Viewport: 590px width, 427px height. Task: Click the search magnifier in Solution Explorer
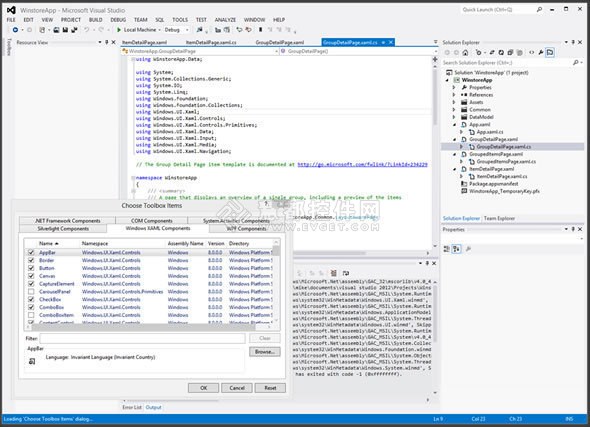coord(576,62)
